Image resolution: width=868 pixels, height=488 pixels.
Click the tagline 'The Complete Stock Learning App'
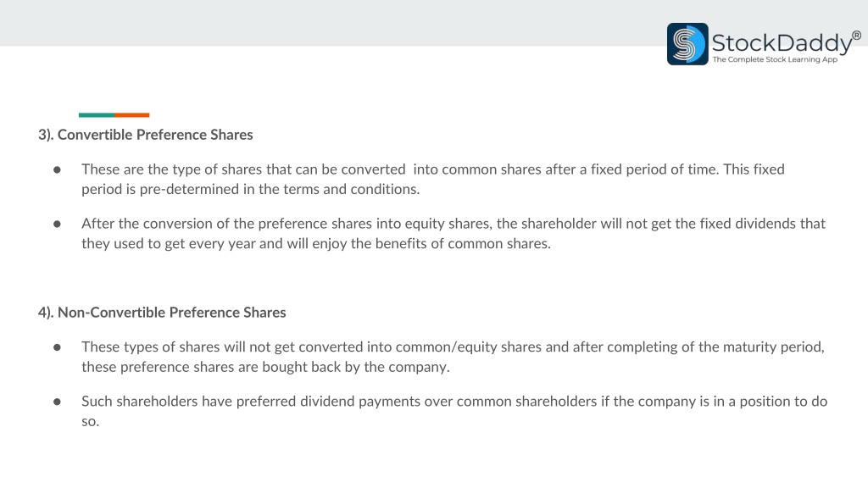click(x=775, y=59)
